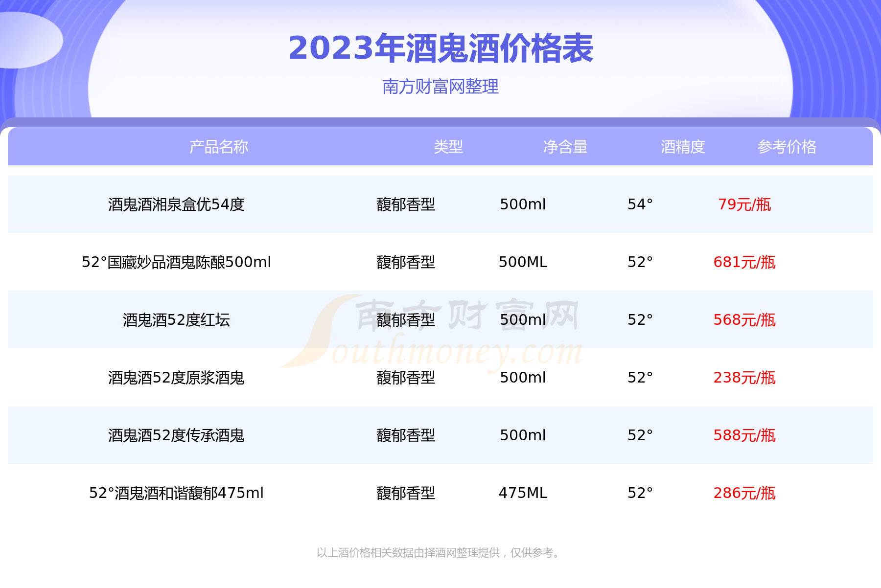Click the 54° alcohol value
881x588 pixels.
(640, 204)
